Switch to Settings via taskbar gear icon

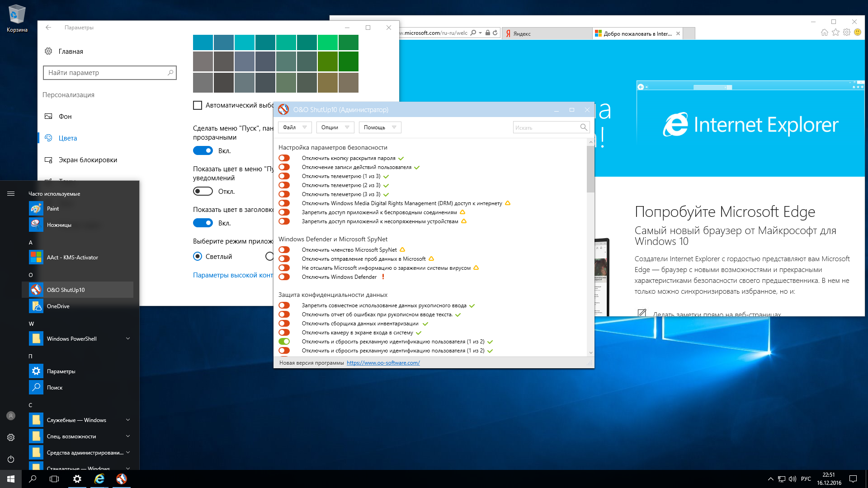tap(77, 479)
